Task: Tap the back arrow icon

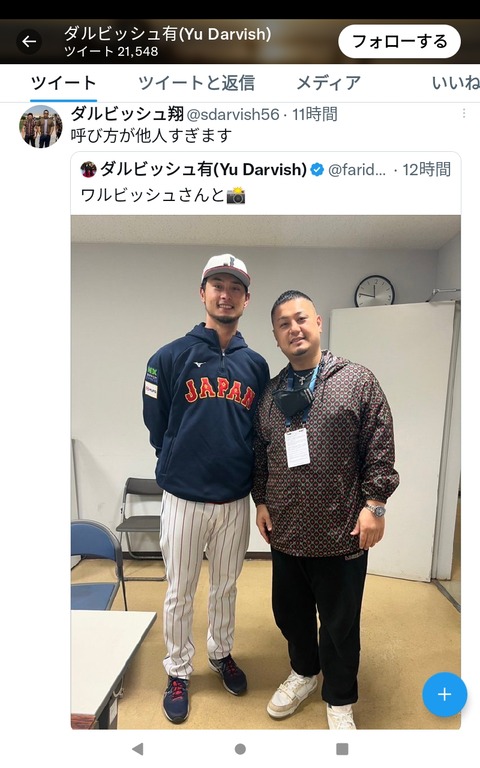Action: click(x=29, y=42)
